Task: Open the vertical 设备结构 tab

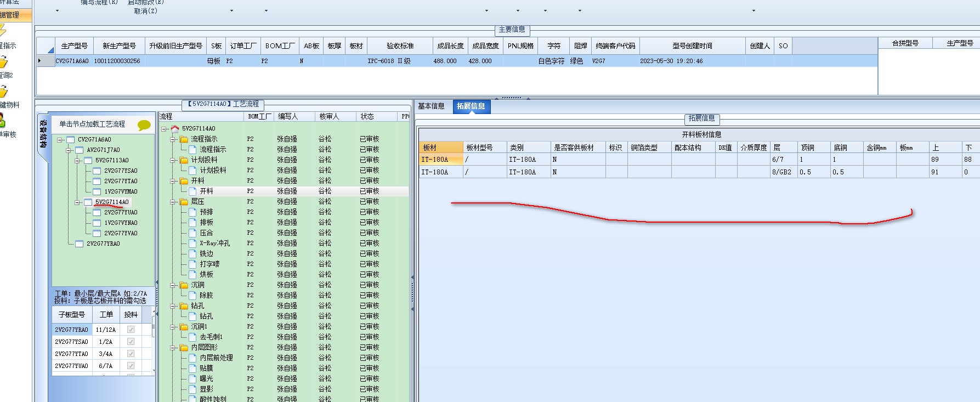Action: [43, 134]
